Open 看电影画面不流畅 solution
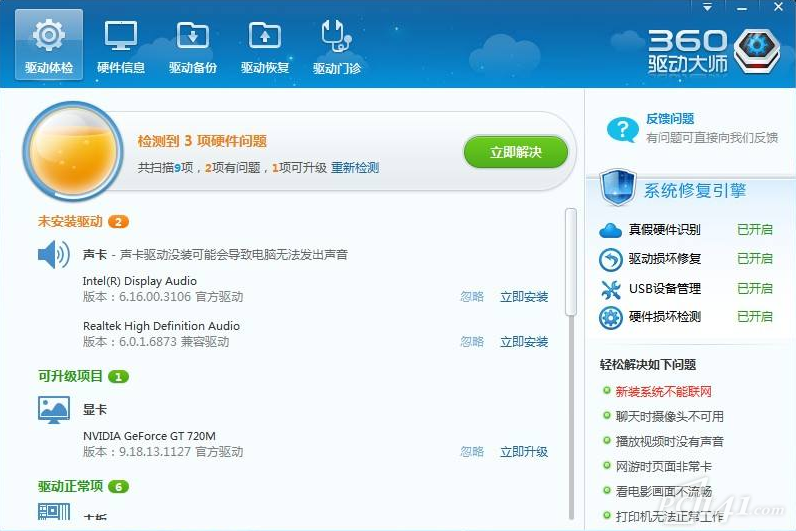Viewport: 796px width, 531px height. coord(664,491)
